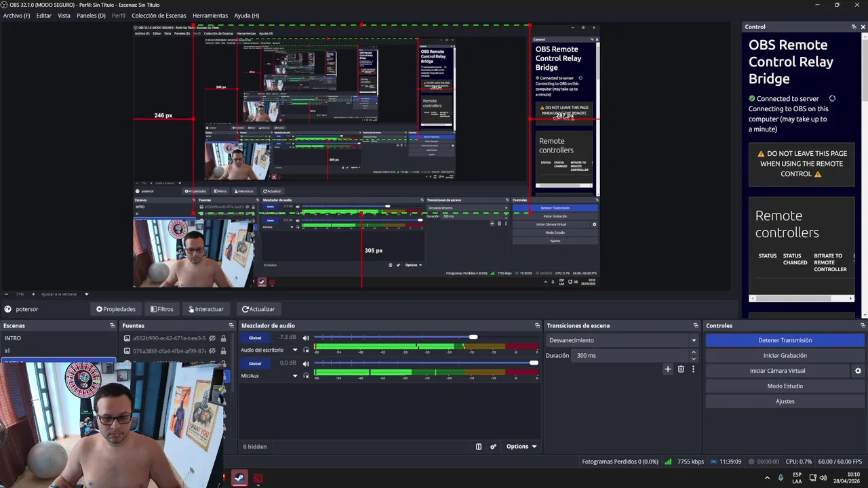Screen dimensions: 868x488
Task: Close the Control browser panel
Action: pyautogui.click(x=863, y=26)
